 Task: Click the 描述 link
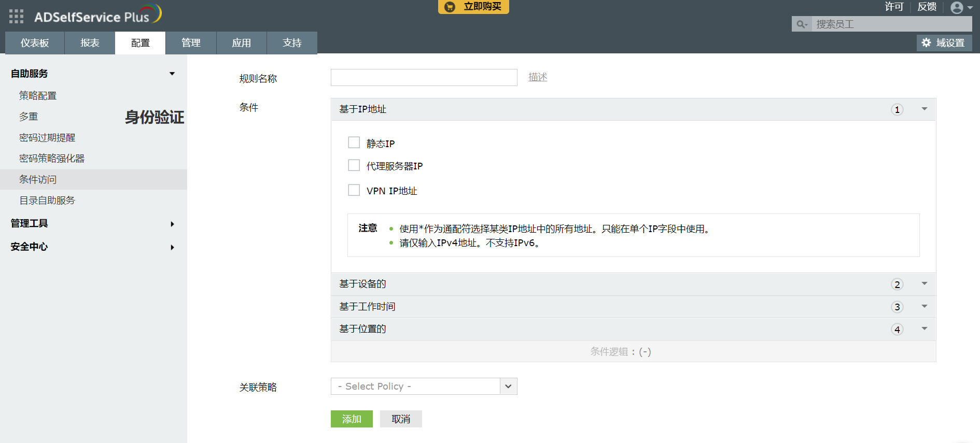pyautogui.click(x=538, y=77)
